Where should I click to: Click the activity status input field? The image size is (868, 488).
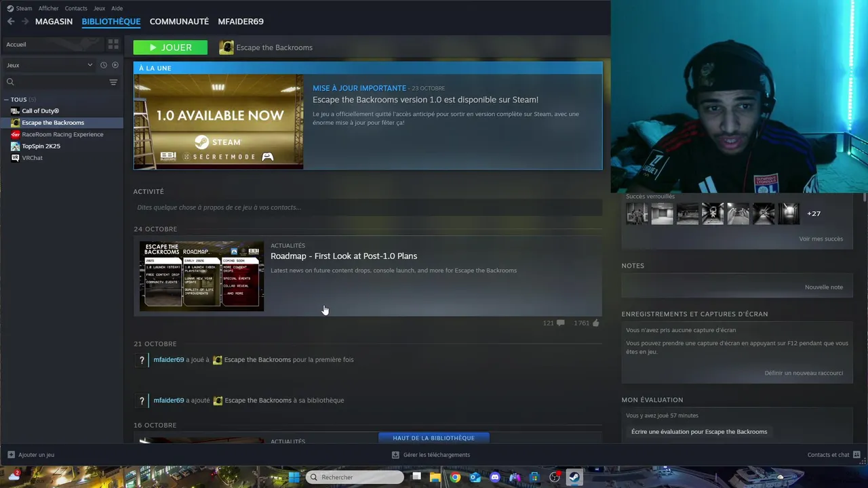367,207
